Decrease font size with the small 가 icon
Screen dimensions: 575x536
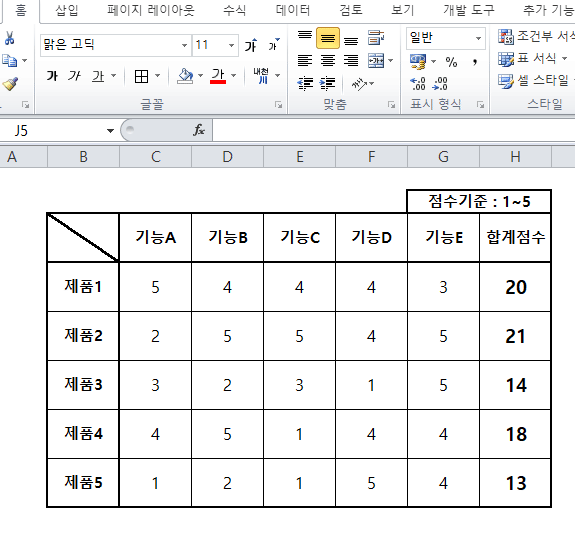click(273, 45)
